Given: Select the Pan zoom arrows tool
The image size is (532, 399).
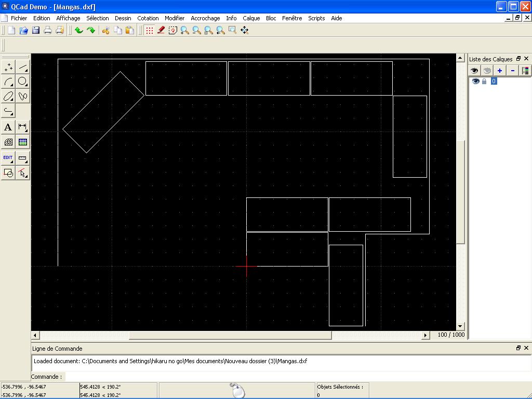Looking at the screenshot, I should click(x=245, y=31).
